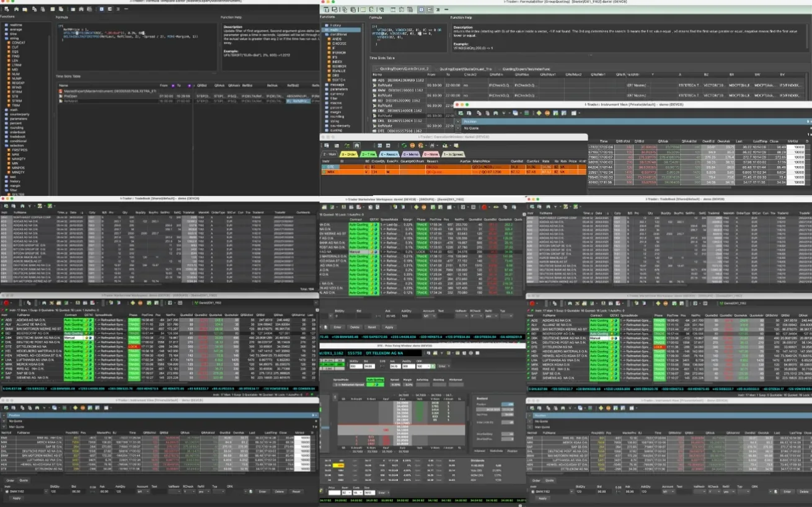The image size is (812, 507).
Task: Click the filter icon in the Price Fixing Window toolbar
Action: click(x=442, y=353)
